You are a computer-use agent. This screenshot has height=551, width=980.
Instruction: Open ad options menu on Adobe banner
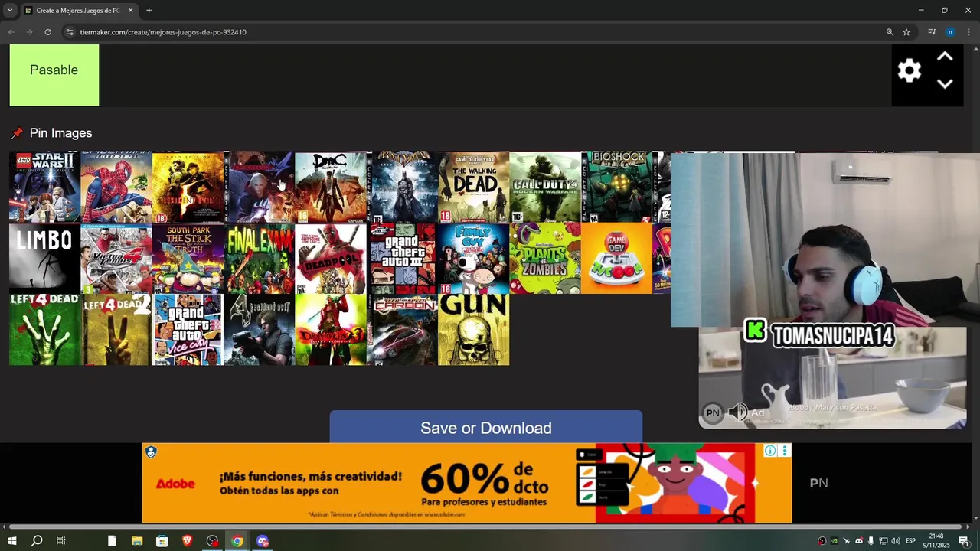click(784, 451)
